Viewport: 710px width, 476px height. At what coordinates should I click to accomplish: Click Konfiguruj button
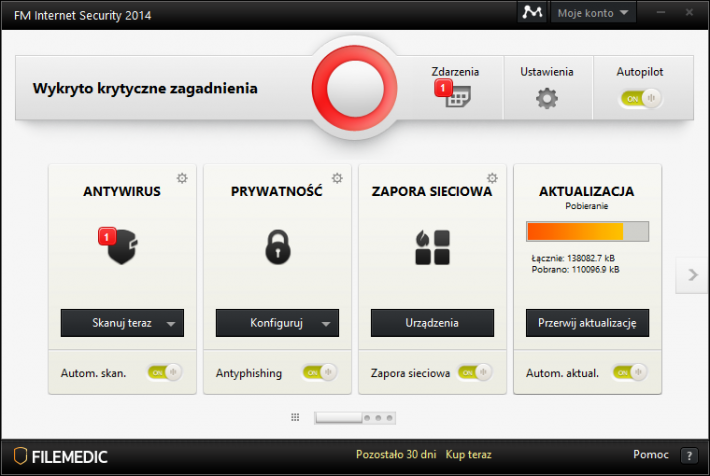pos(277,323)
